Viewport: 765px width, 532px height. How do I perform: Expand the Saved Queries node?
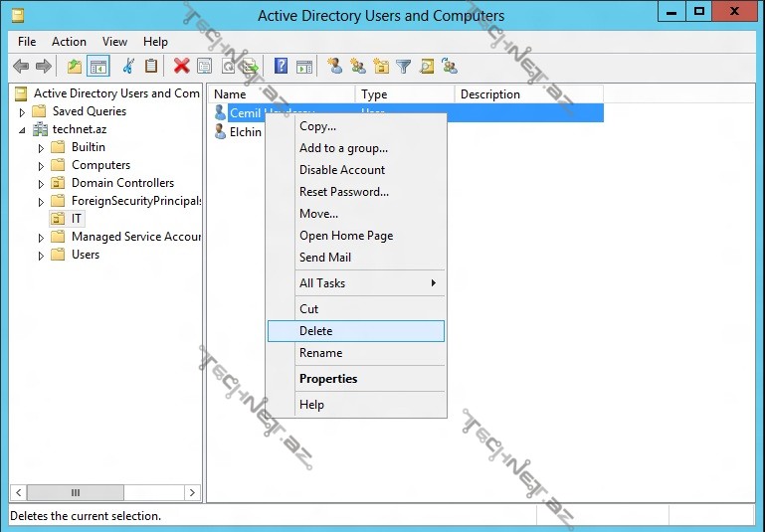point(22,112)
